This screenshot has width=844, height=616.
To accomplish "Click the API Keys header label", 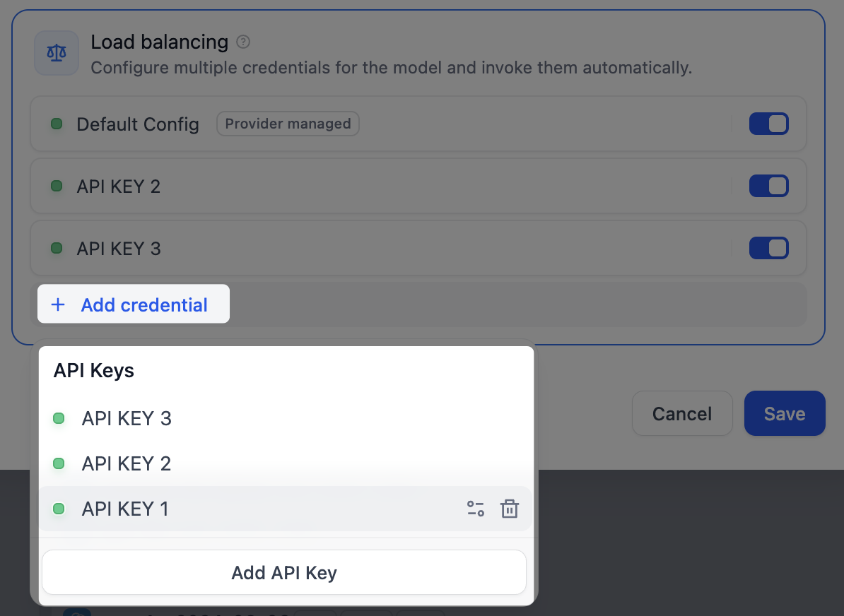I will [x=93, y=370].
